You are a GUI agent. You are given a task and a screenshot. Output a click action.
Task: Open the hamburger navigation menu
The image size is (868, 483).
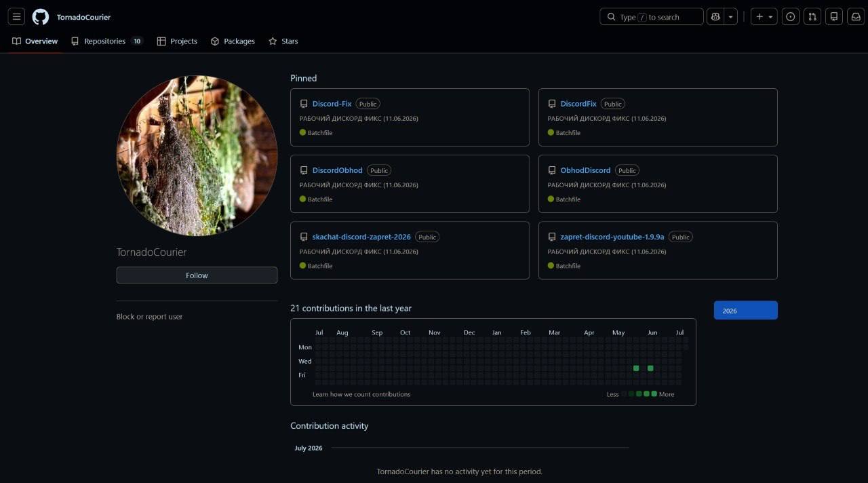pyautogui.click(x=17, y=17)
